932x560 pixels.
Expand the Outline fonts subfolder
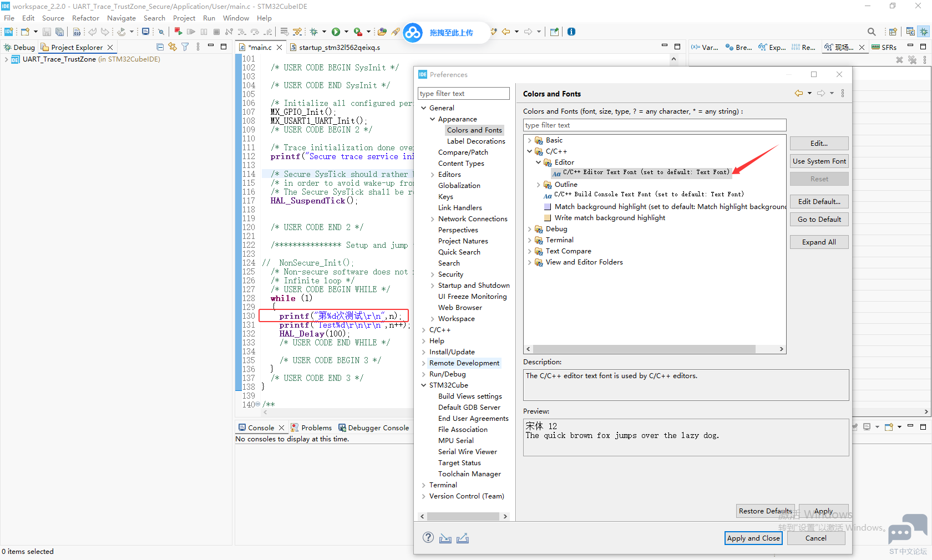tap(538, 185)
